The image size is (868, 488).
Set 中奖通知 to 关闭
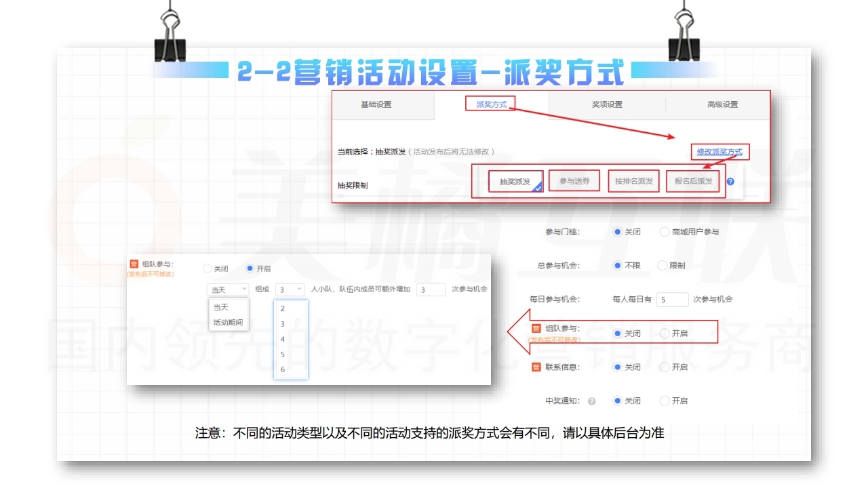pos(617,401)
